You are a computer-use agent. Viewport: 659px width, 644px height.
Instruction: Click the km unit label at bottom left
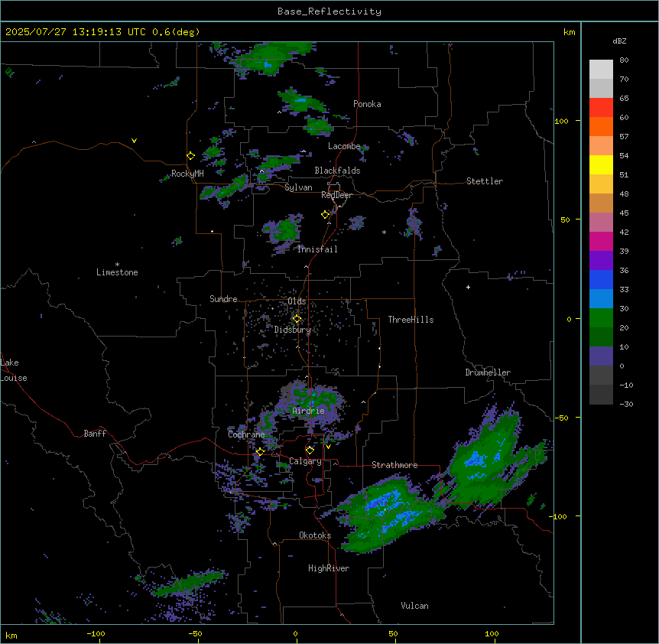[11, 635]
